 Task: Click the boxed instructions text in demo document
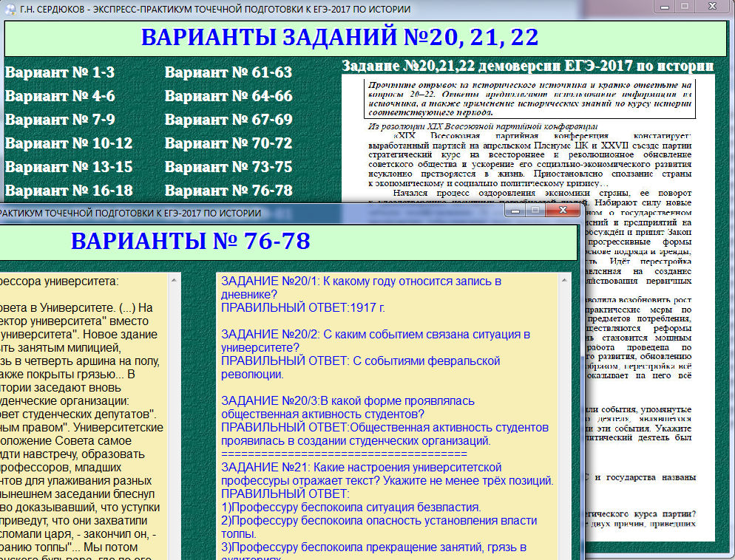click(529, 99)
